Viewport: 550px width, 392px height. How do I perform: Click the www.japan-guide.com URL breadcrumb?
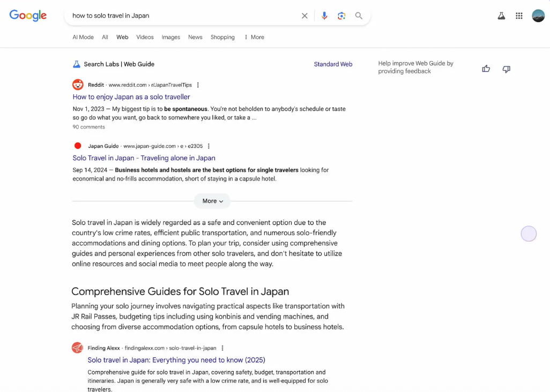(163, 146)
